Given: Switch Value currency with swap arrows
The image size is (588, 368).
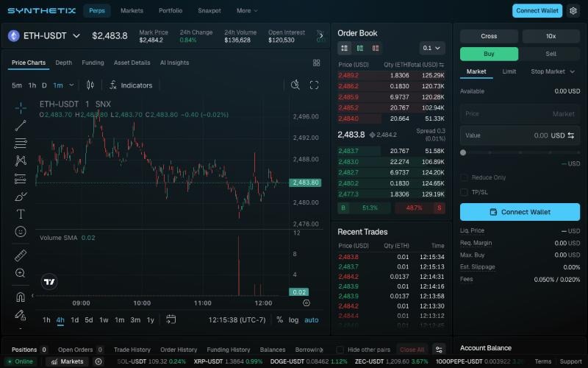Looking at the screenshot, I should [x=571, y=135].
